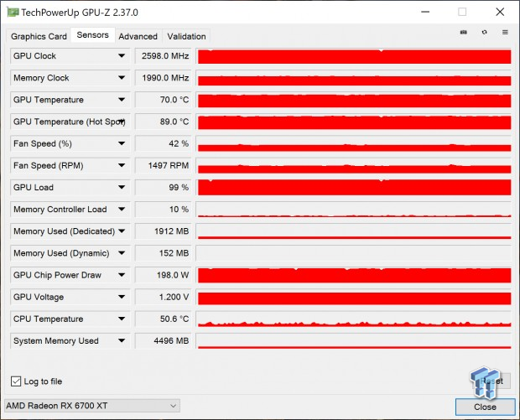This screenshot has width=520, height=420.
Task: Click the GPU Chip Power Draw graph
Action: 354,275
